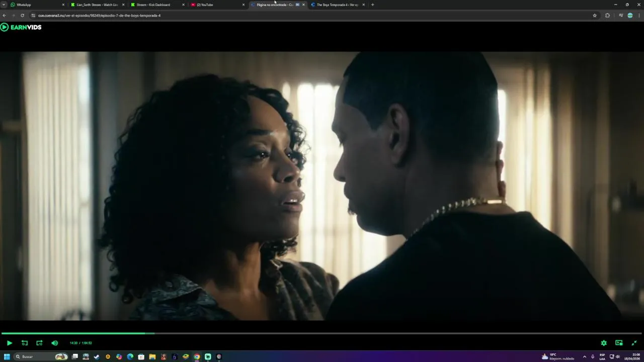Close The Boys Temporada 4 tab
The image size is (644, 362).
[364, 5]
